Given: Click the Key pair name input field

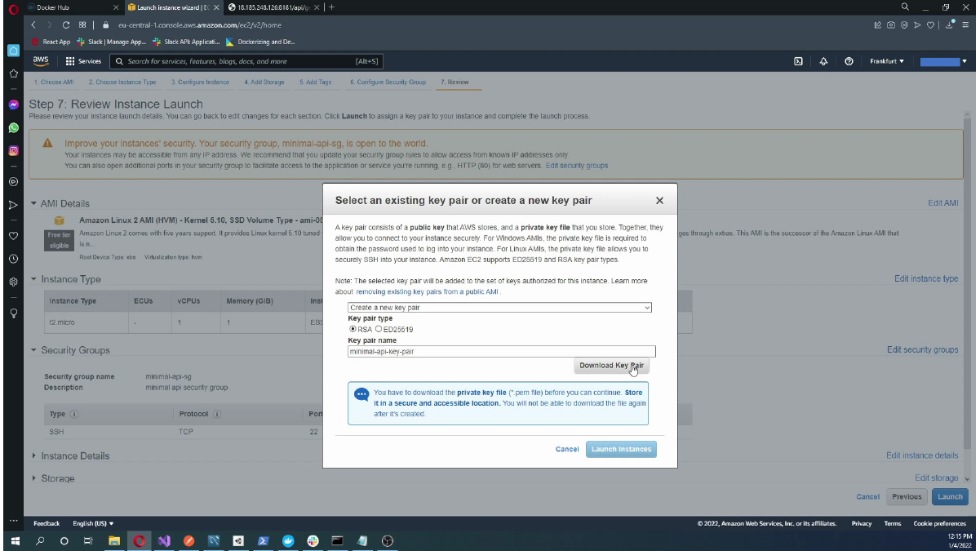Looking at the screenshot, I should tap(501, 352).
